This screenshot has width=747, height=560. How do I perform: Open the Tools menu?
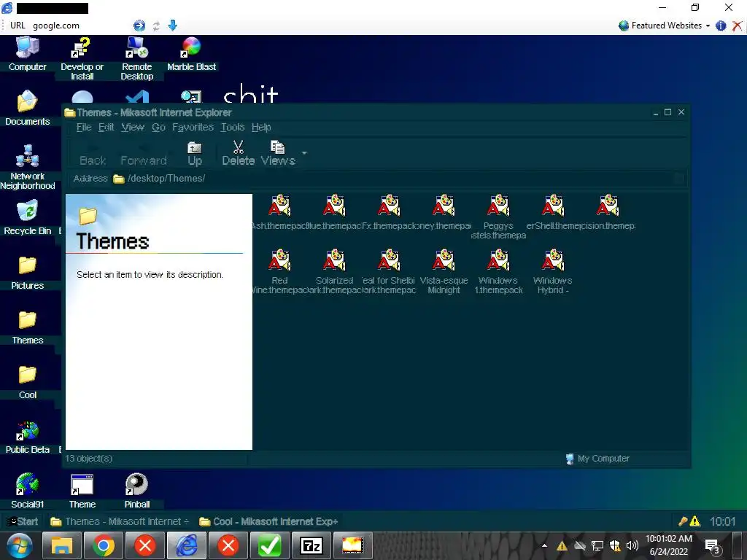(x=233, y=127)
